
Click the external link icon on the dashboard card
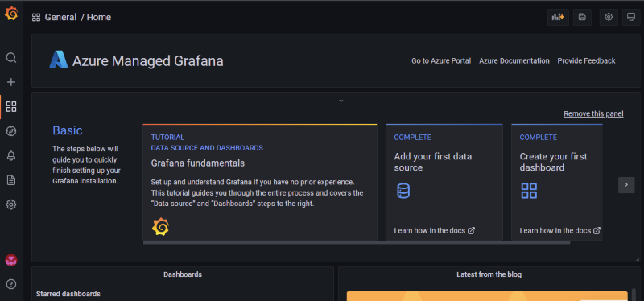pyautogui.click(x=597, y=231)
